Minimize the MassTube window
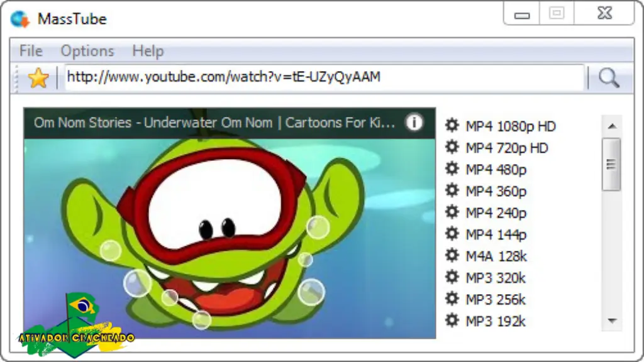Screen dimensions: 644x362 pos(521,14)
